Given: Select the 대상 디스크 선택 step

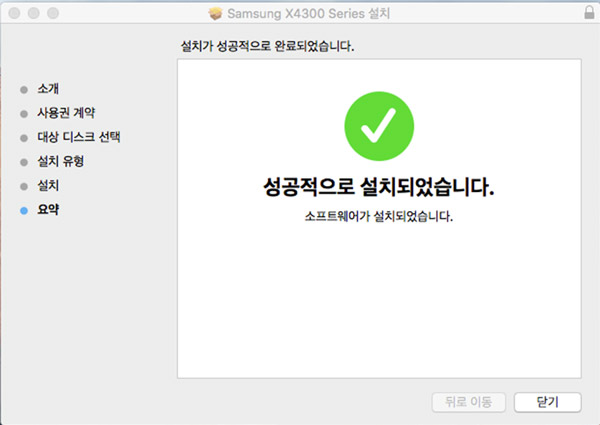Looking at the screenshot, I should (x=79, y=137).
